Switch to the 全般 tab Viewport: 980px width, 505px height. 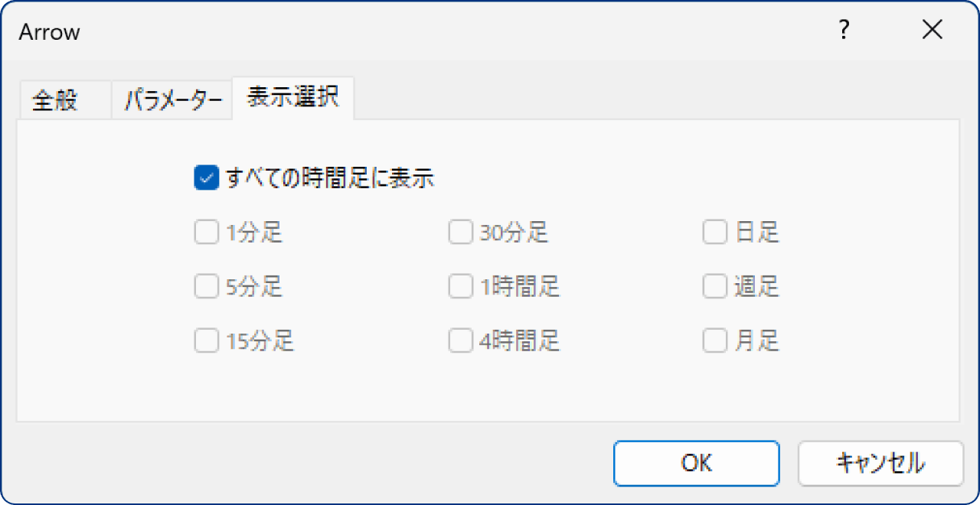click(x=55, y=101)
